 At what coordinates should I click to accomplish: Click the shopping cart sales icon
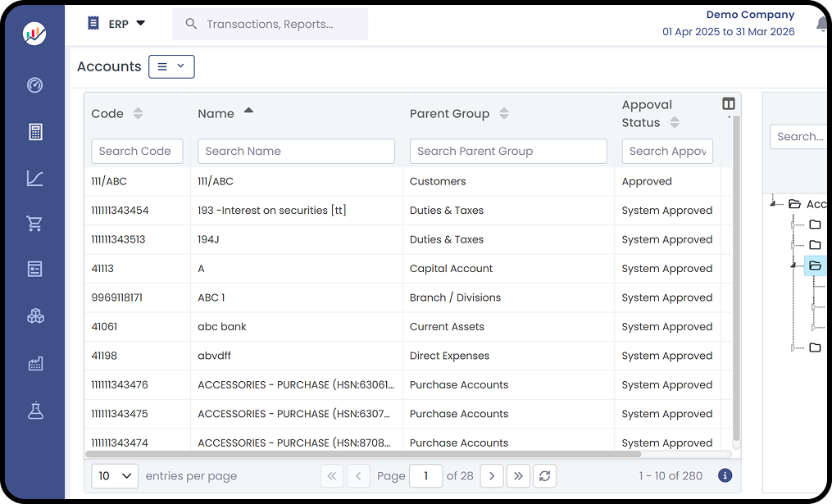coord(34,224)
